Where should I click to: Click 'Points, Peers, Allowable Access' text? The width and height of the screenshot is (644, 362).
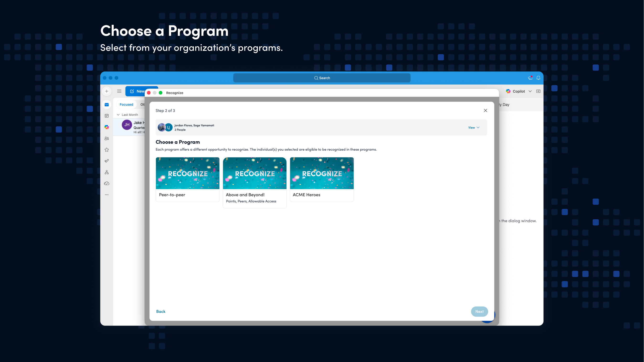point(251,201)
